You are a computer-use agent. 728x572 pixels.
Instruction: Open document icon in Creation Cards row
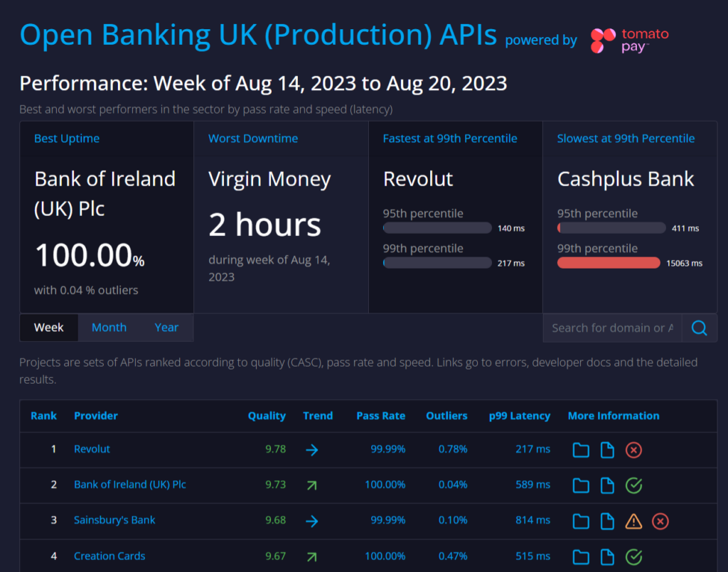click(607, 557)
